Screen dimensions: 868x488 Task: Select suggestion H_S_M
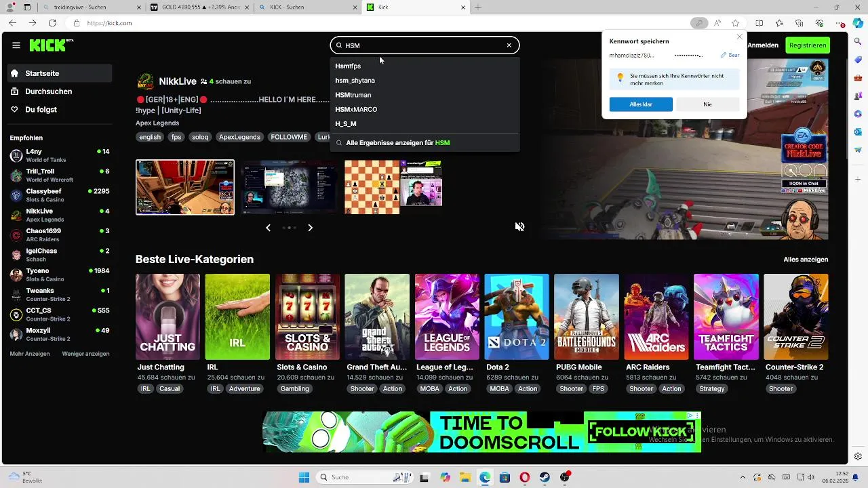425,124
